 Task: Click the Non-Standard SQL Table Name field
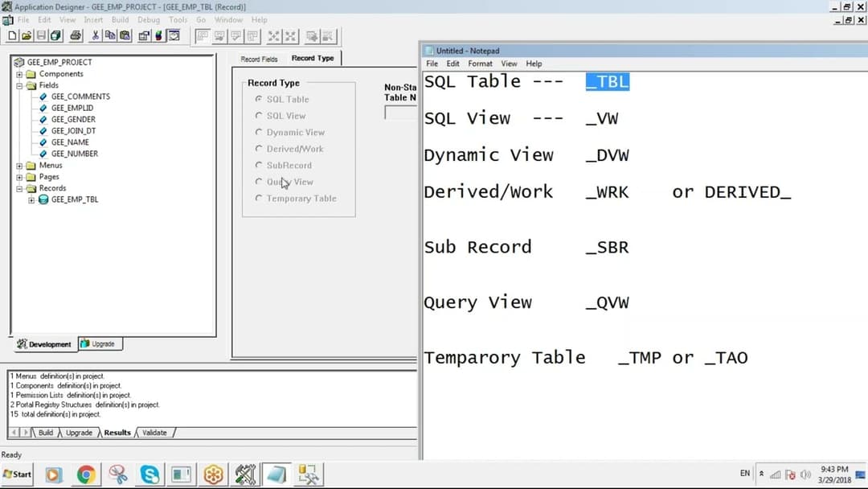point(401,113)
